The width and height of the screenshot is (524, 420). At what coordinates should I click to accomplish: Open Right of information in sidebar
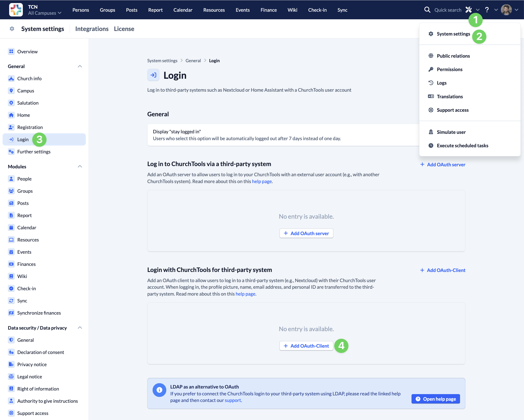(44, 389)
